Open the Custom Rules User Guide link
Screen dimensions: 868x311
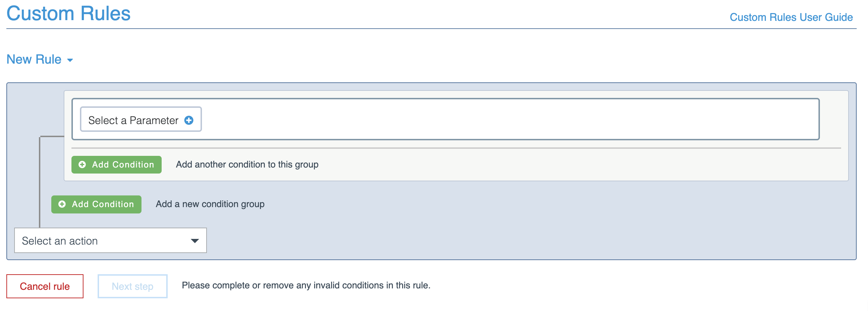[791, 17]
